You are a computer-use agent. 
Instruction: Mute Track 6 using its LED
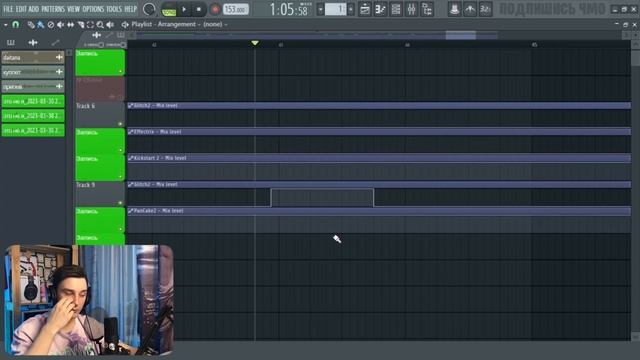(120, 124)
